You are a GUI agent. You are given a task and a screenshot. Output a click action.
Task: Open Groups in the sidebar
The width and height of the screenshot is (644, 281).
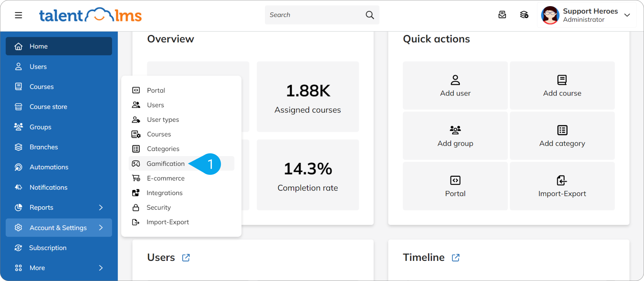click(59, 127)
